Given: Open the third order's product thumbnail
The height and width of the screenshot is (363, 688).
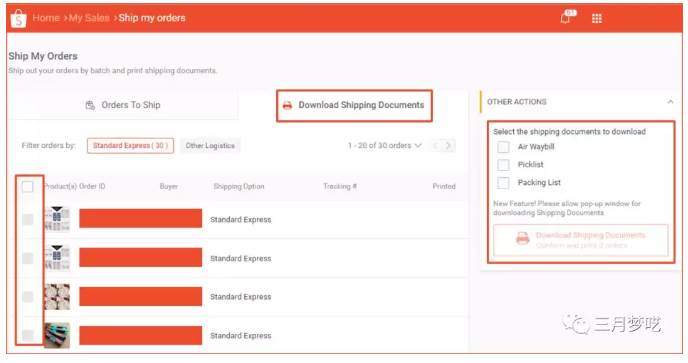Looking at the screenshot, I should 57,297.
